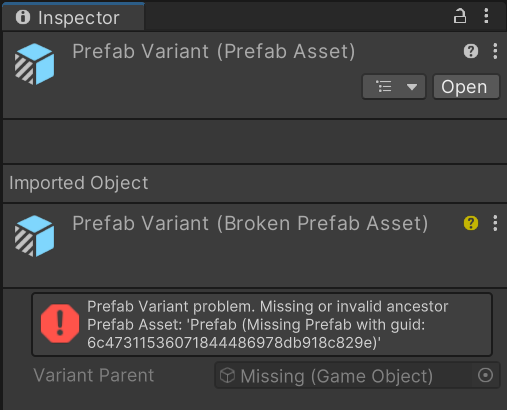Open the Broken Prefab Asset context menu
Screen dimensions: 507x410
point(495,223)
